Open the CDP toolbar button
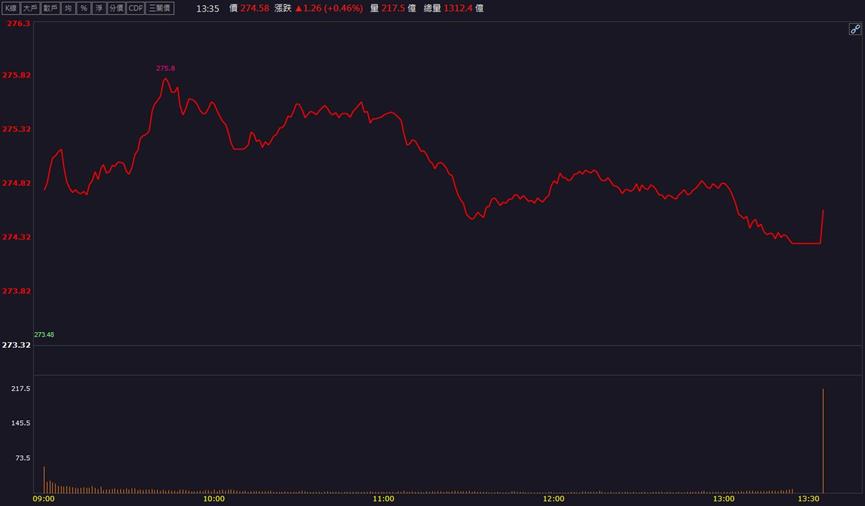This screenshot has width=865, height=506. tap(136, 8)
